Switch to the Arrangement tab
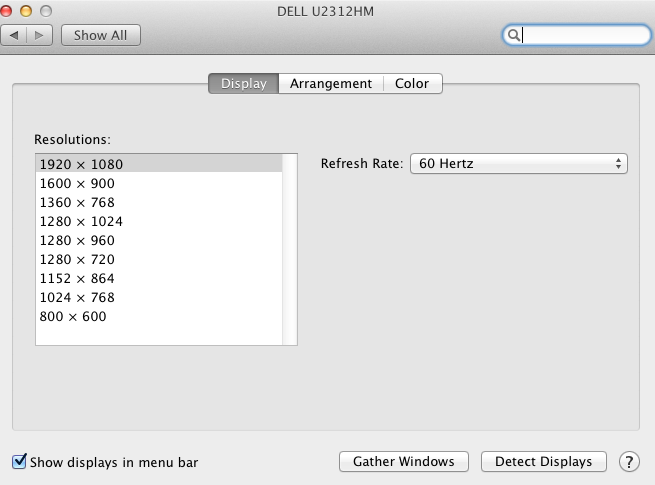 pos(330,84)
